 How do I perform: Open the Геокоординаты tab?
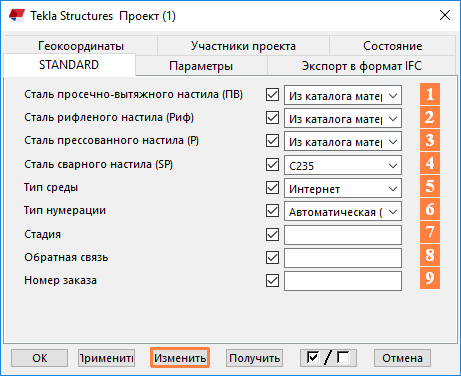pos(81,45)
